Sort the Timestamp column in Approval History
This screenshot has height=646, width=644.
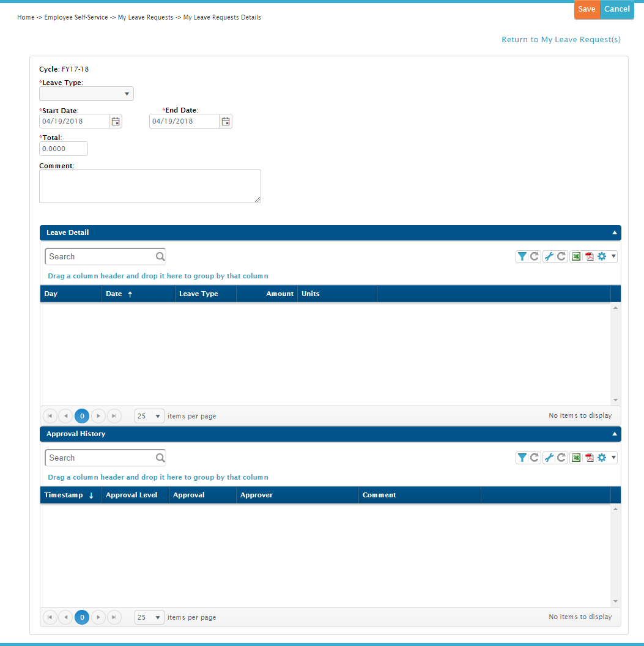(x=64, y=495)
